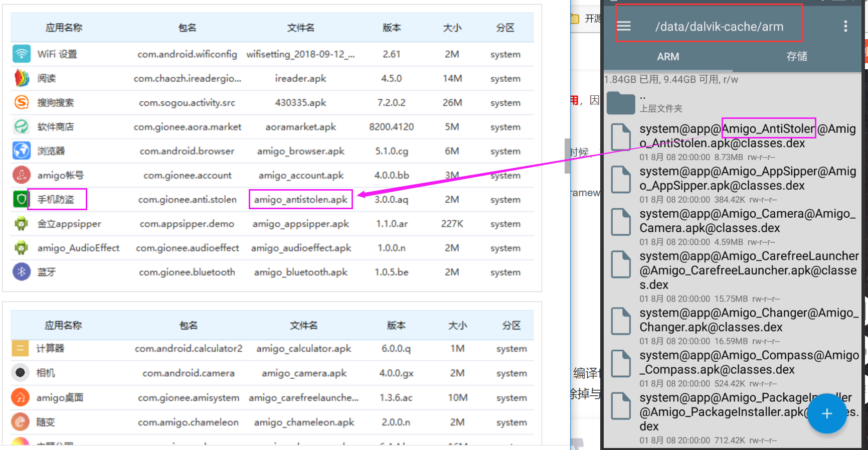Click the aoramarket.apk file name
The width and height of the screenshot is (868, 450).
coord(300,126)
